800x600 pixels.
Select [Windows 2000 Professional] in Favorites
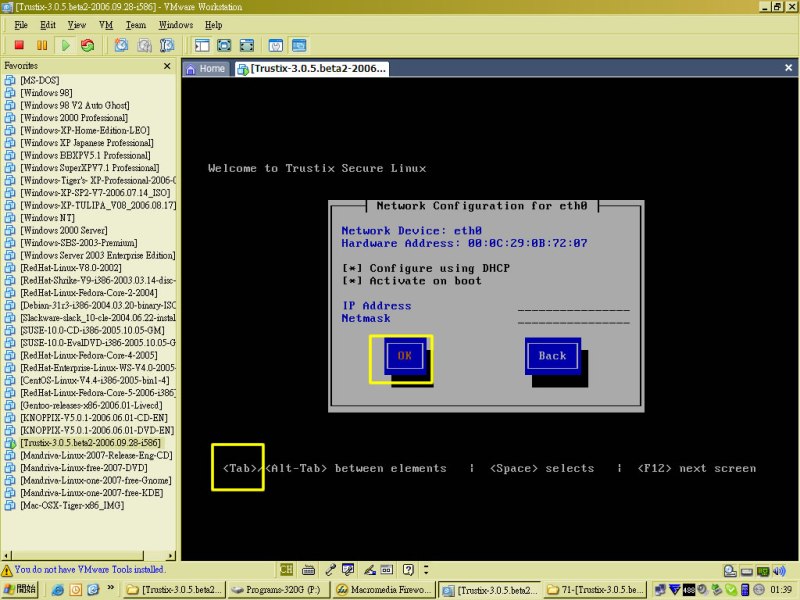(73, 118)
